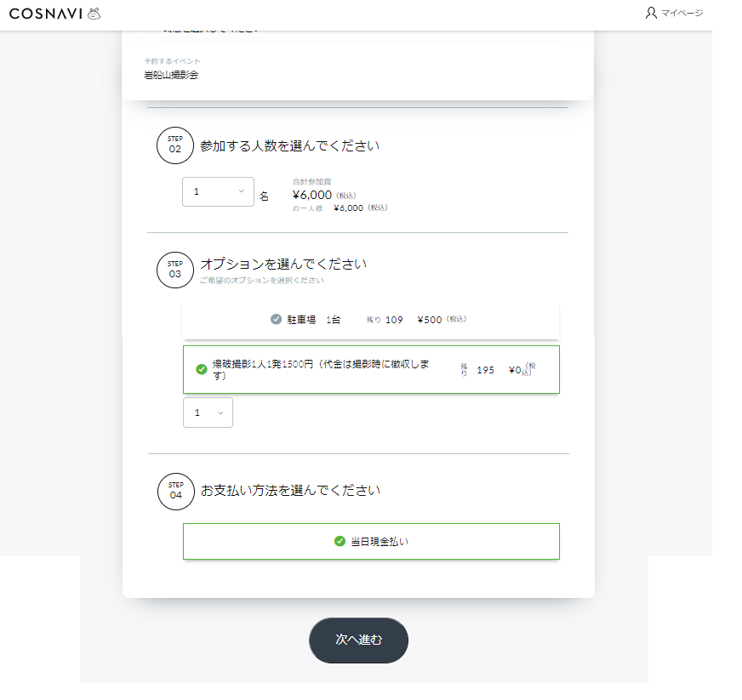
Task: Open the 爆破撮影 quantity dropdown
Action: point(208,413)
